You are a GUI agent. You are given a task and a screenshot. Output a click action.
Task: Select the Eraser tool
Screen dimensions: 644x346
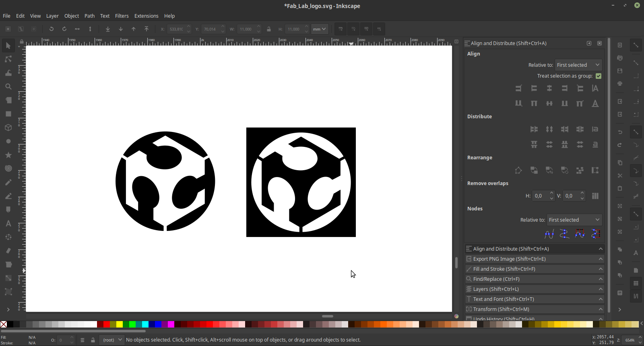(8, 251)
